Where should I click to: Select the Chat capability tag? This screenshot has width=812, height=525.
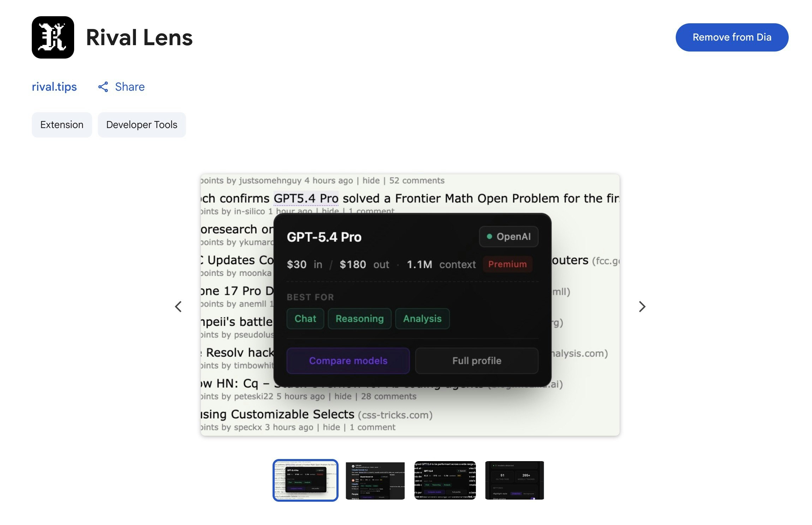tap(305, 319)
